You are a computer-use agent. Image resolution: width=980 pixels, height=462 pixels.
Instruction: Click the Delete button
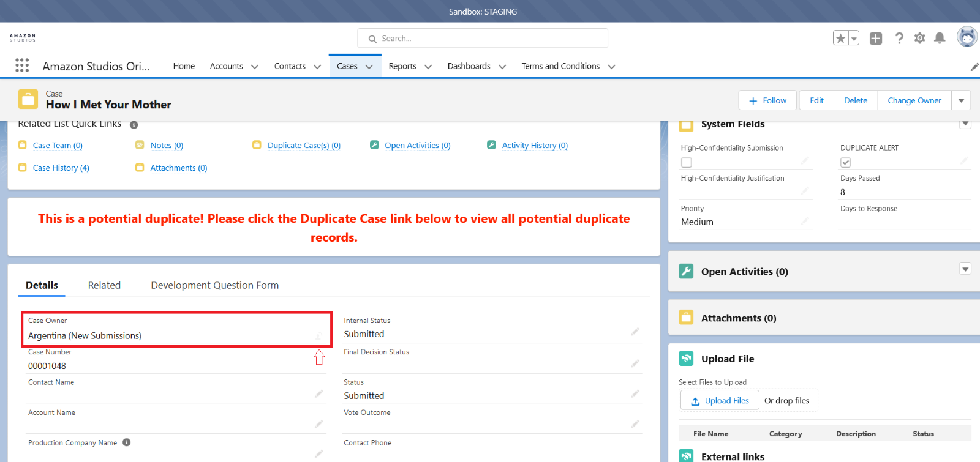click(x=856, y=100)
